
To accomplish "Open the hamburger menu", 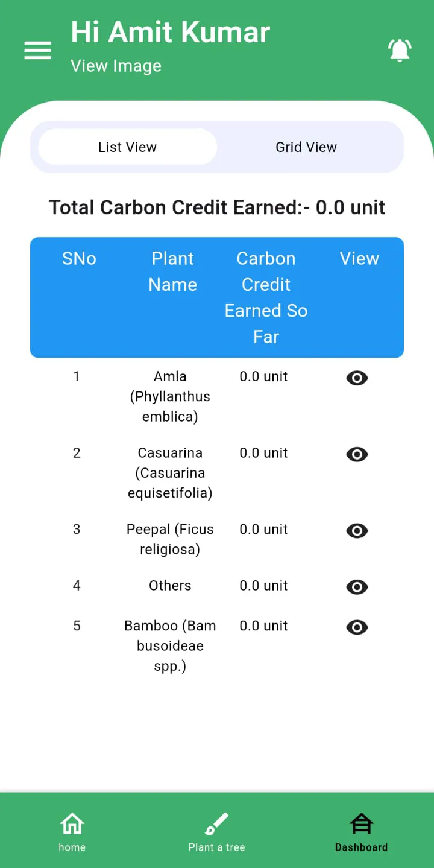I will pos(37,50).
